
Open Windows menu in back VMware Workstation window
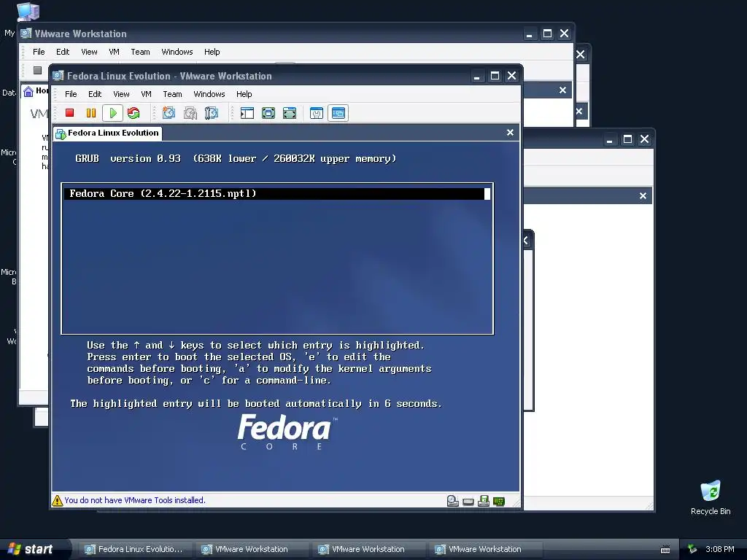pyautogui.click(x=177, y=52)
